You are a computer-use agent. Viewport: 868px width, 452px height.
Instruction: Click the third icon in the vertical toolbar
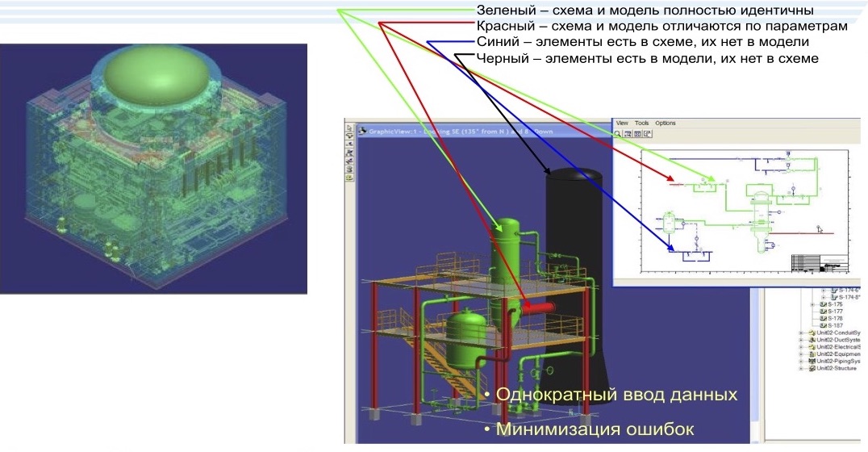point(349,144)
